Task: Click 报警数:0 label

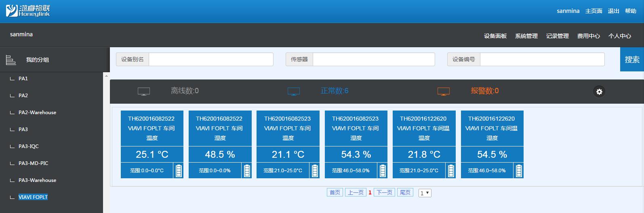Action: click(x=484, y=91)
